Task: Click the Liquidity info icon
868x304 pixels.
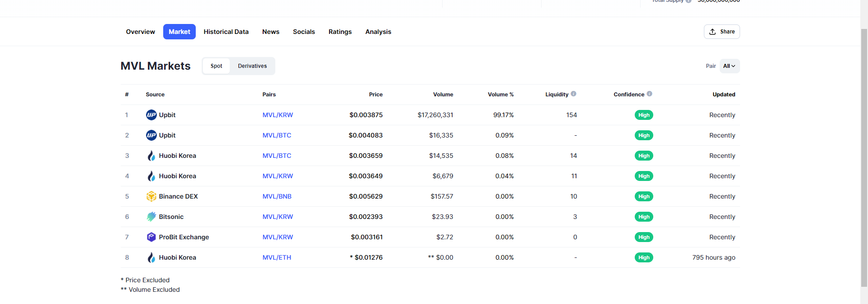Action: click(x=573, y=94)
